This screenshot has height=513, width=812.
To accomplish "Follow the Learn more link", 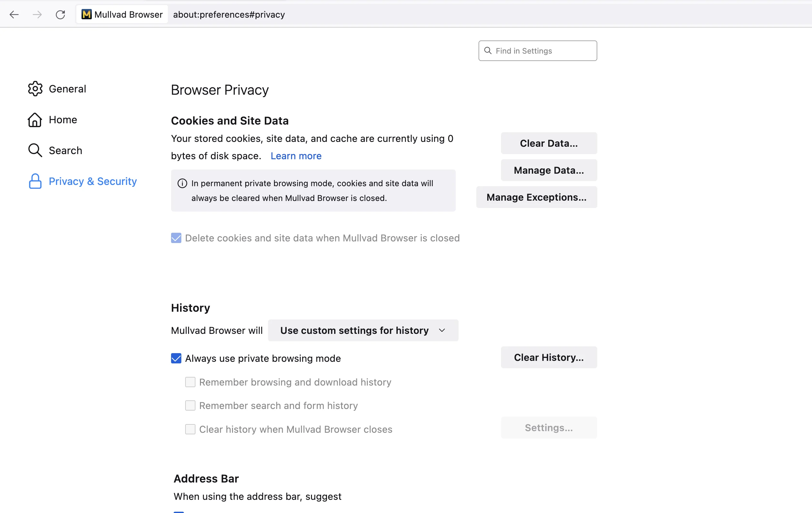I will point(296,156).
